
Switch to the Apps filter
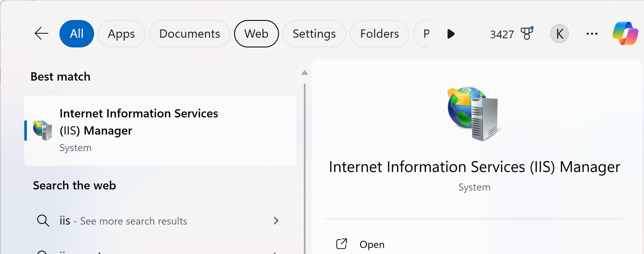coord(121,34)
